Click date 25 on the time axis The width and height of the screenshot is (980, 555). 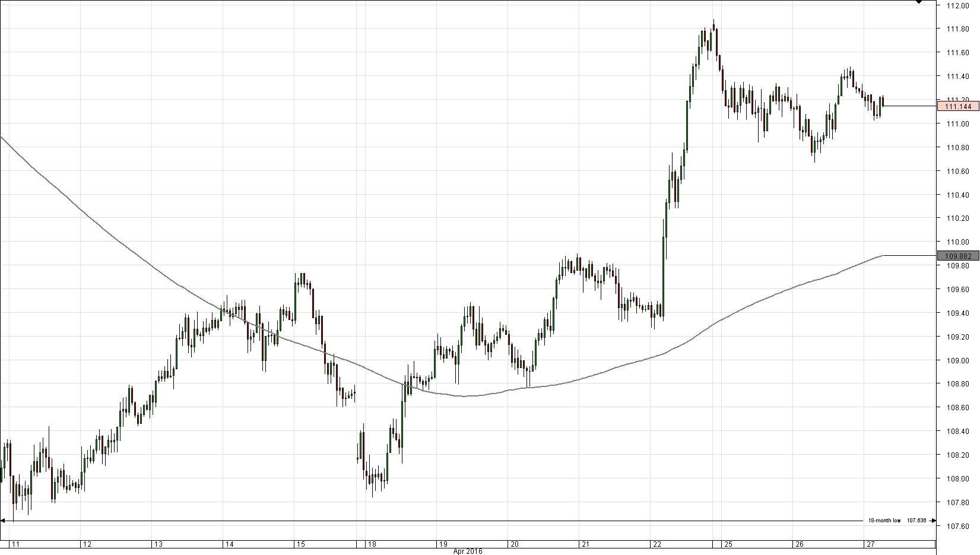point(728,544)
